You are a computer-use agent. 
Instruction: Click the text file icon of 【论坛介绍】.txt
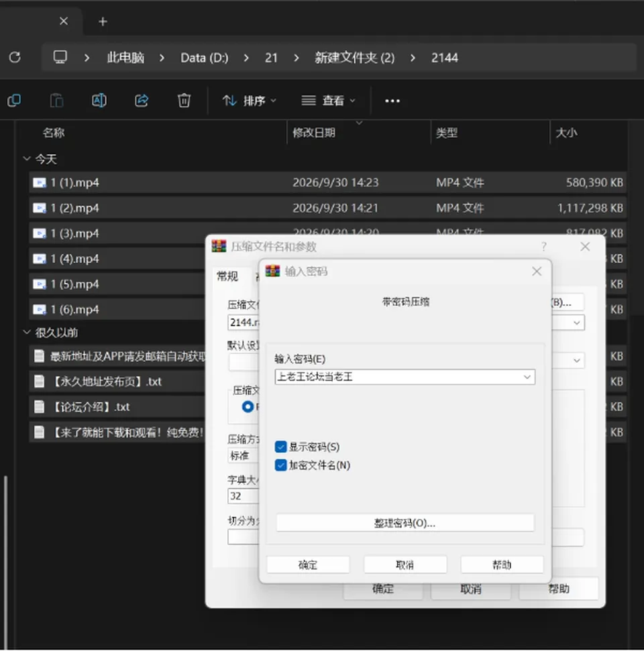tap(39, 407)
